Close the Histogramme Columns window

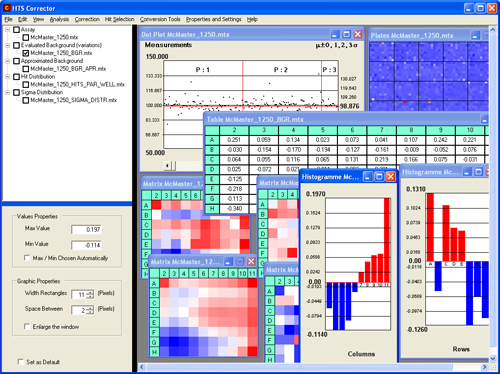point(390,176)
